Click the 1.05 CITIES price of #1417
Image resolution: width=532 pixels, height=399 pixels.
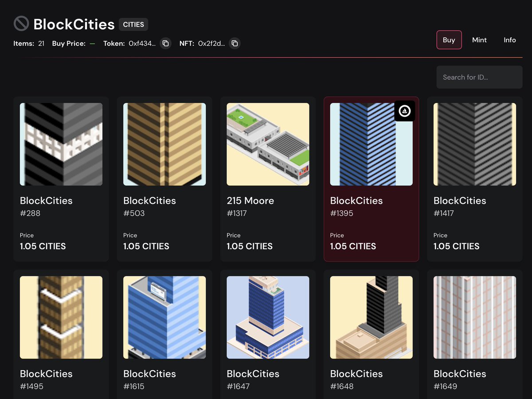pos(457,246)
